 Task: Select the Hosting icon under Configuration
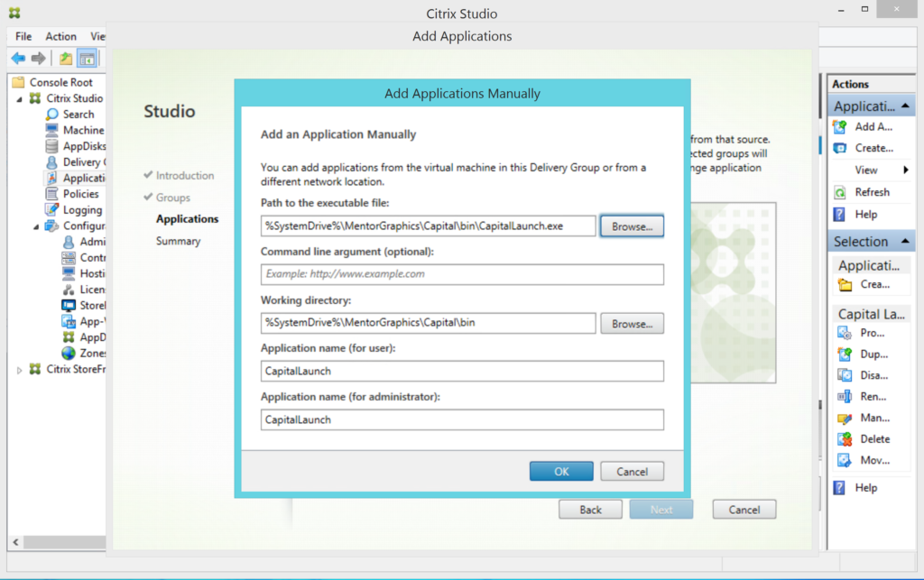coord(69,273)
